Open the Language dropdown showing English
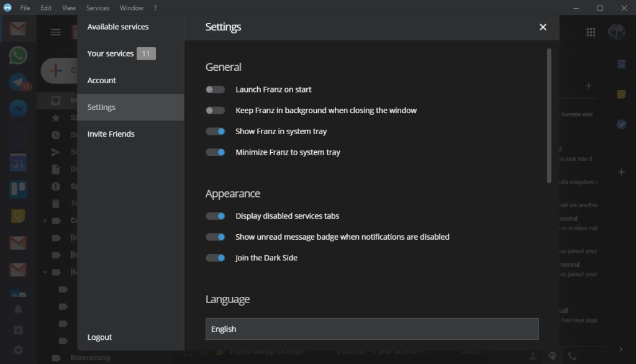636x364 pixels. coord(371,329)
